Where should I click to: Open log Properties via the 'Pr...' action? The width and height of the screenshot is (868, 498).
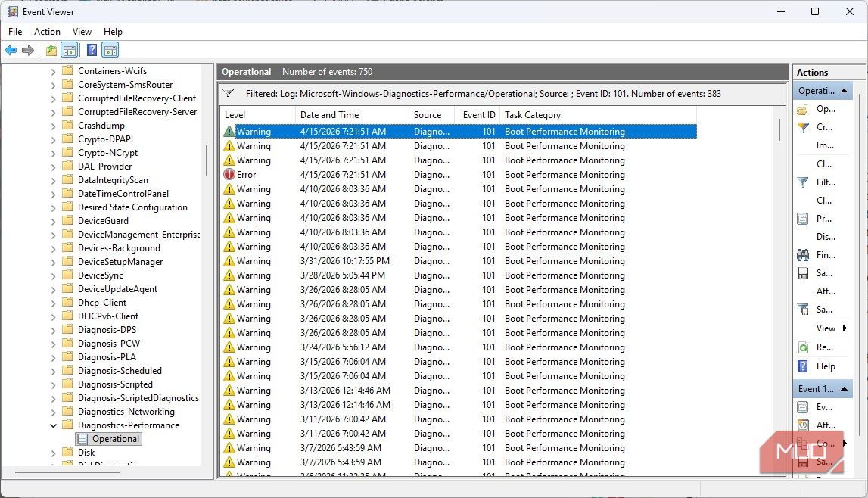[802, 219]
